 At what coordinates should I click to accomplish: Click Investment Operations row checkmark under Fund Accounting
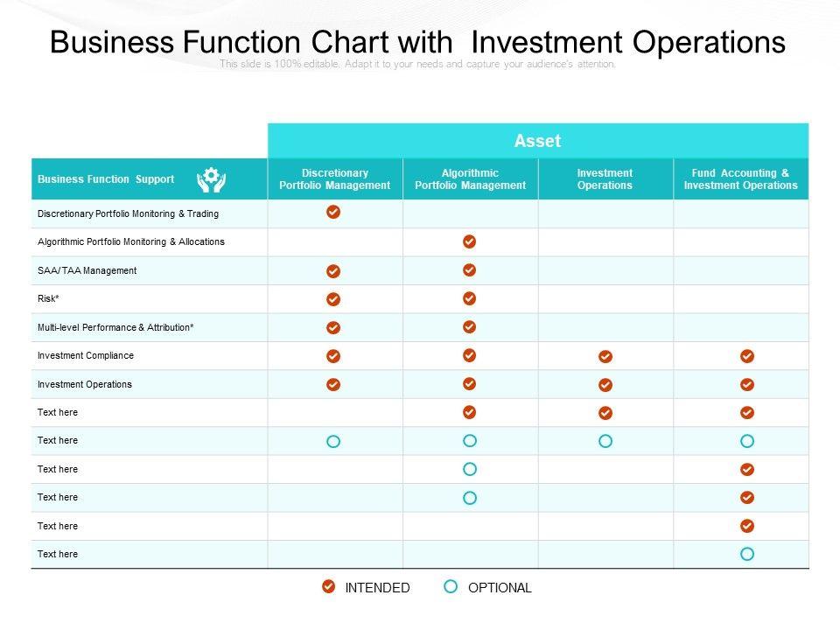click(747, 384)
